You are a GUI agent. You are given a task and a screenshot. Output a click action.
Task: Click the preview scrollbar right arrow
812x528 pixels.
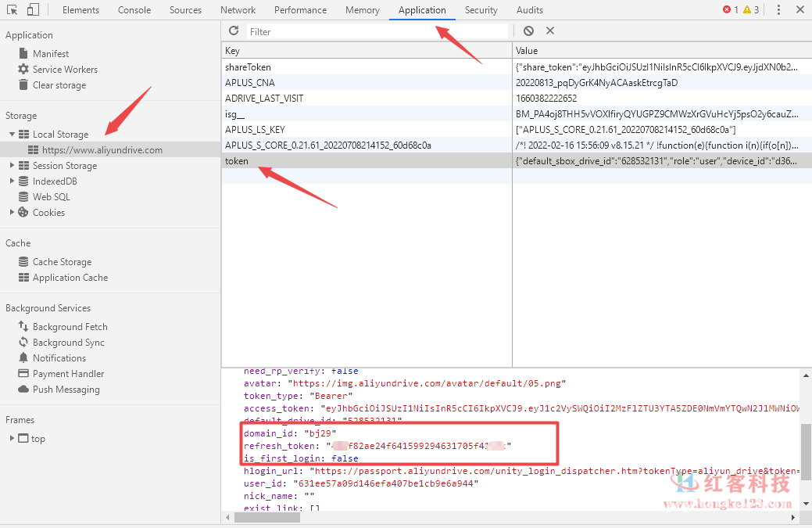click(x=792, y=517)
